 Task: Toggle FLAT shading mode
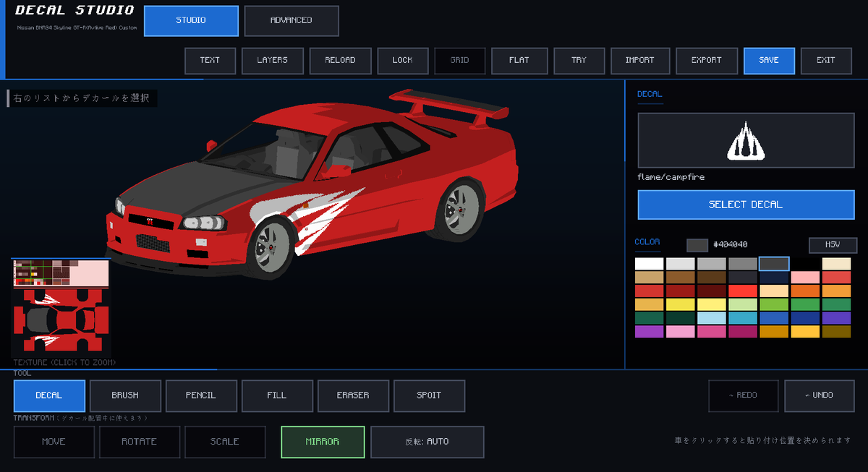(x=519, y=61)
